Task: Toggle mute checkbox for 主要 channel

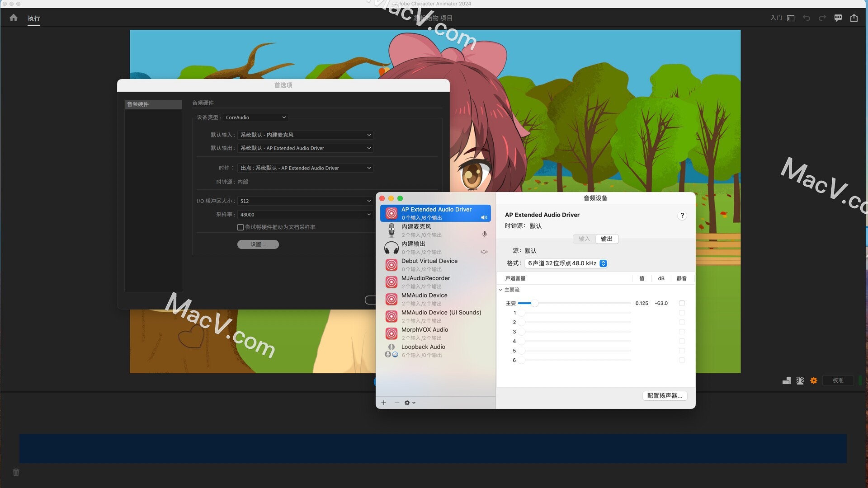Action: tap(682, 303)
